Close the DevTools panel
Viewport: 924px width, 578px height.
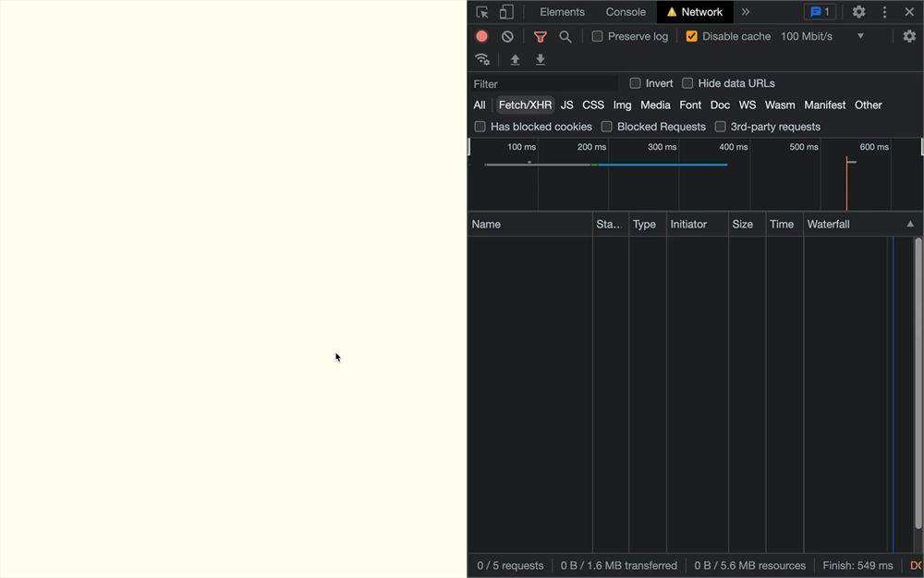point(909,12)
